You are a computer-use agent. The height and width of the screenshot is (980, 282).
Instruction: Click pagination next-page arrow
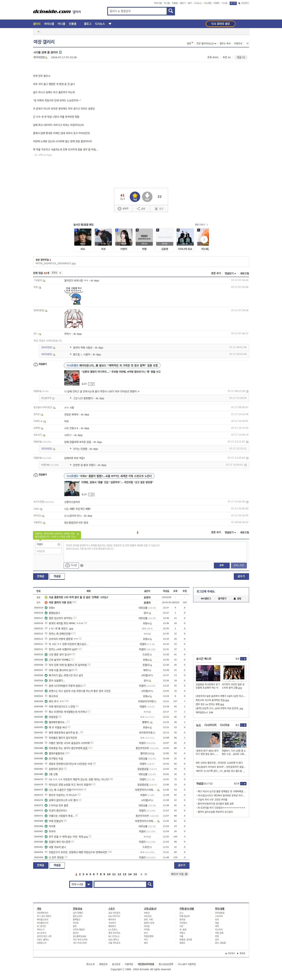coord(141,874)
